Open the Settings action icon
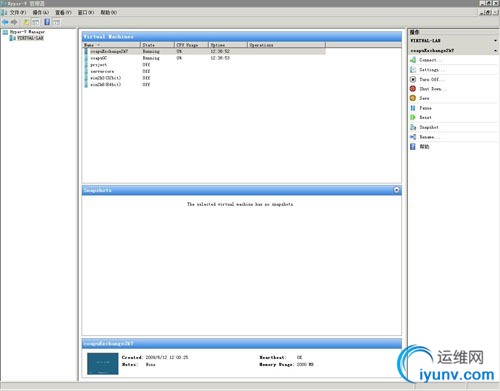 point(413,70)
